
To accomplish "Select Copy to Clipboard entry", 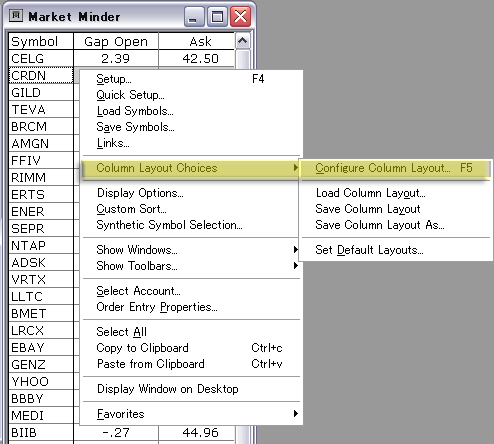I will click(191, 348).
